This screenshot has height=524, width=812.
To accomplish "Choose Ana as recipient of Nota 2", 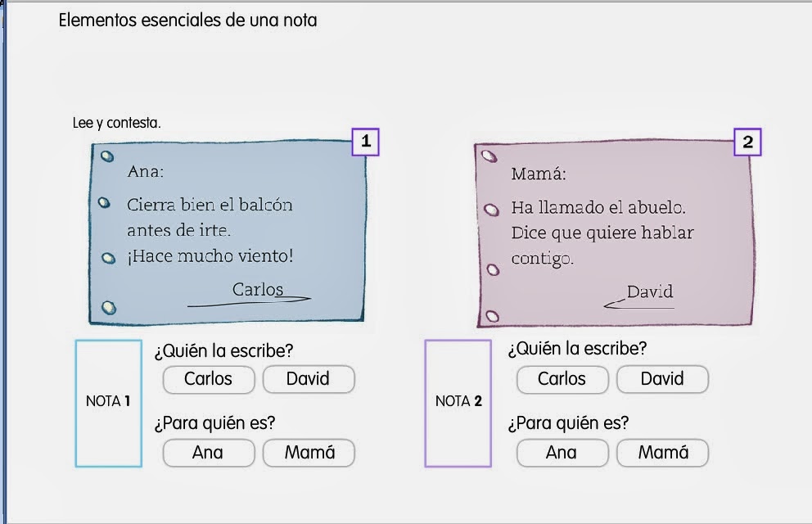I will tap(562, 453).
